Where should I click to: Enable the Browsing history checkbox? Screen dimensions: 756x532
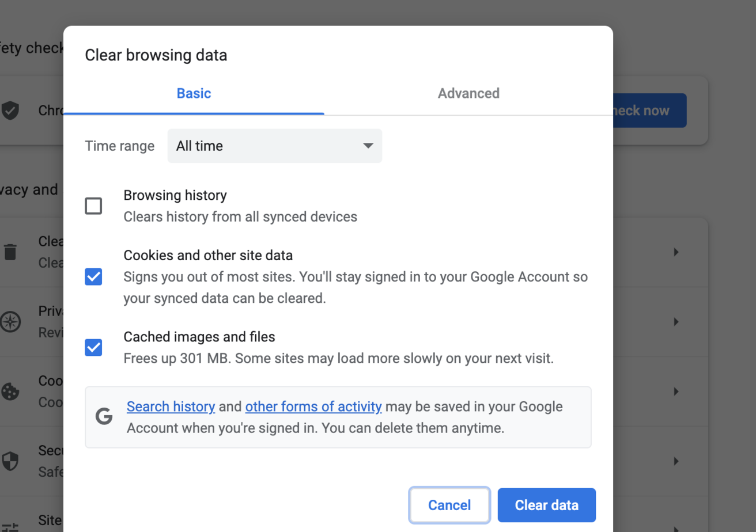pyautogui.click(x=93, y=206)
